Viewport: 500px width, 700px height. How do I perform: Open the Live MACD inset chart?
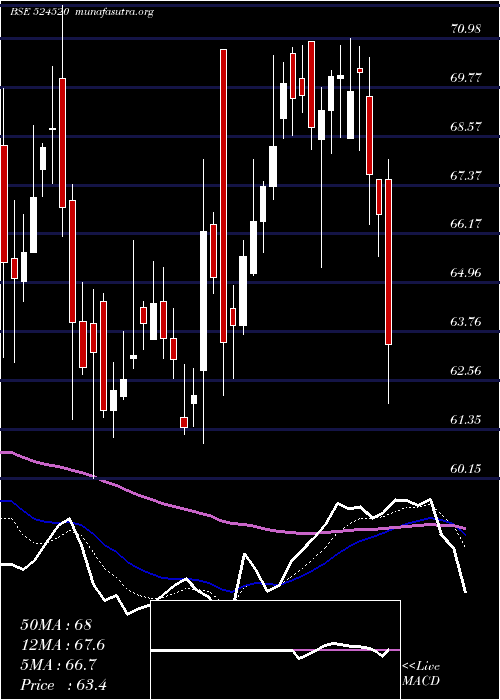(x=276, y=650)
